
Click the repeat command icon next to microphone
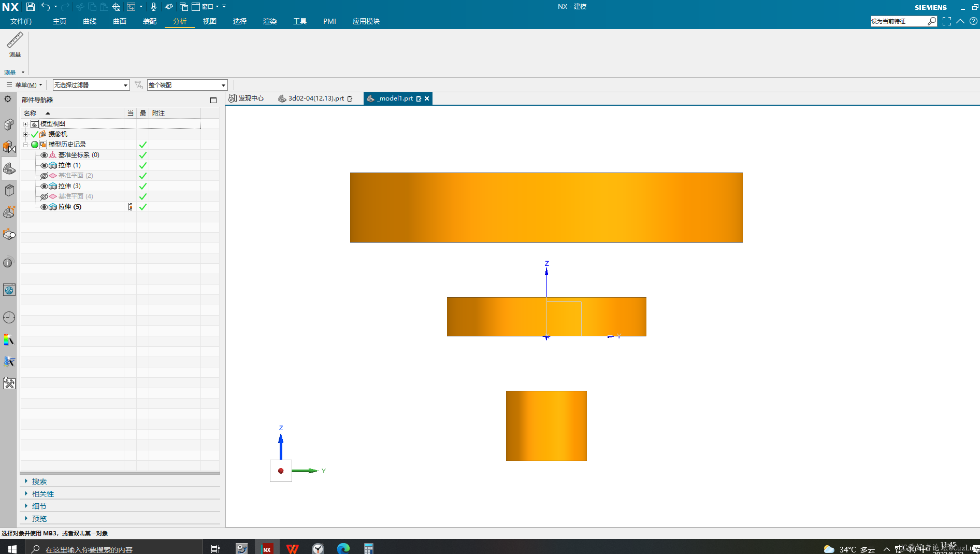tap(169, 7)
